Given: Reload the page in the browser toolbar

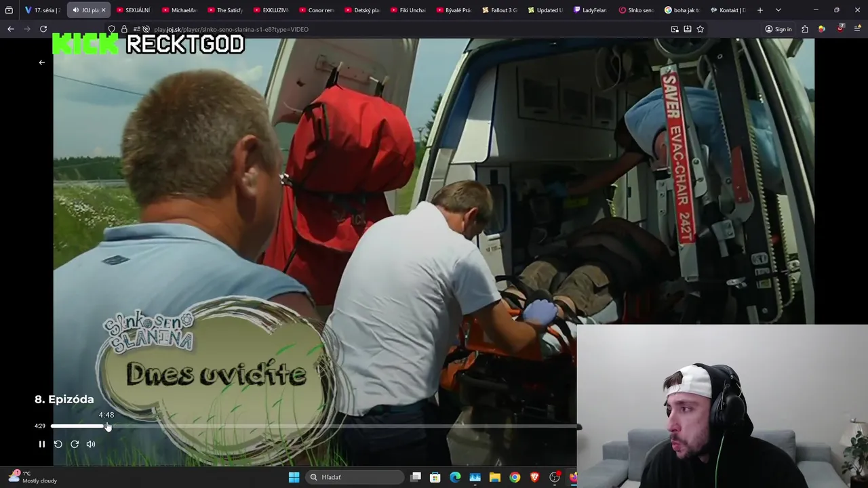Looking at the screenshot, I should 43,29.
